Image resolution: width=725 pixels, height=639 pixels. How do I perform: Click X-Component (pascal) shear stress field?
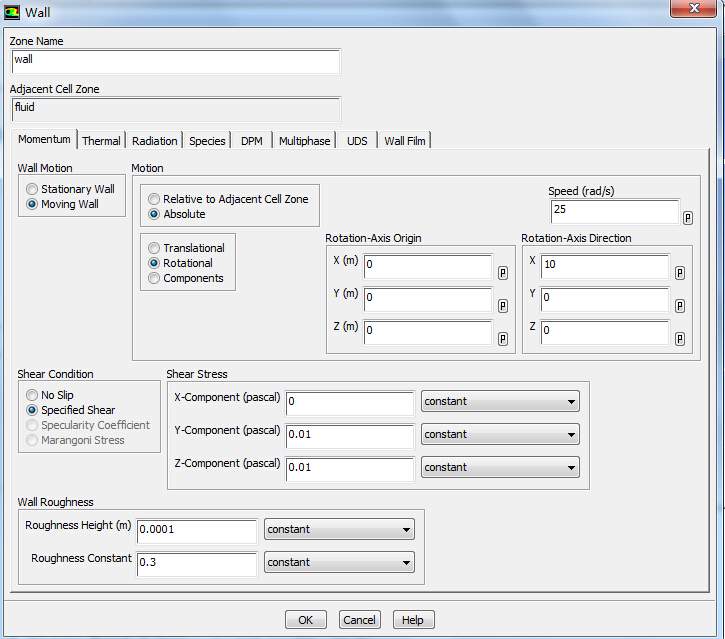tap(350, 404)
